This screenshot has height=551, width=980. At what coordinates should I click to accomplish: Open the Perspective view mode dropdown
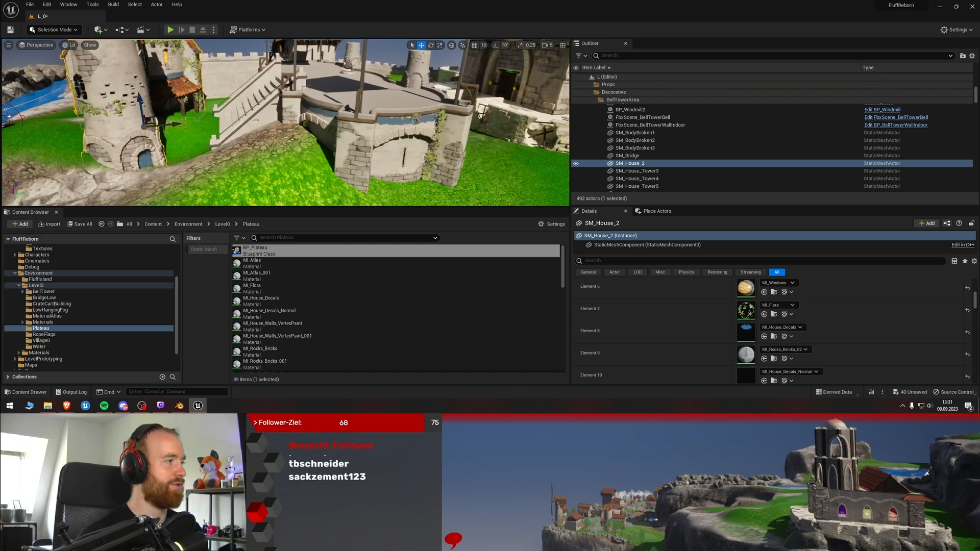[x=36, y=45]
